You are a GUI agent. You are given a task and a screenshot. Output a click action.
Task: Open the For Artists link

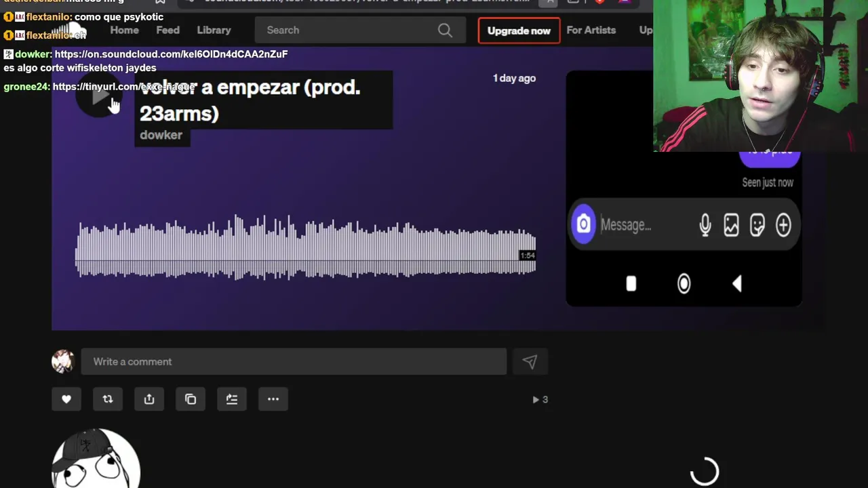591,30
